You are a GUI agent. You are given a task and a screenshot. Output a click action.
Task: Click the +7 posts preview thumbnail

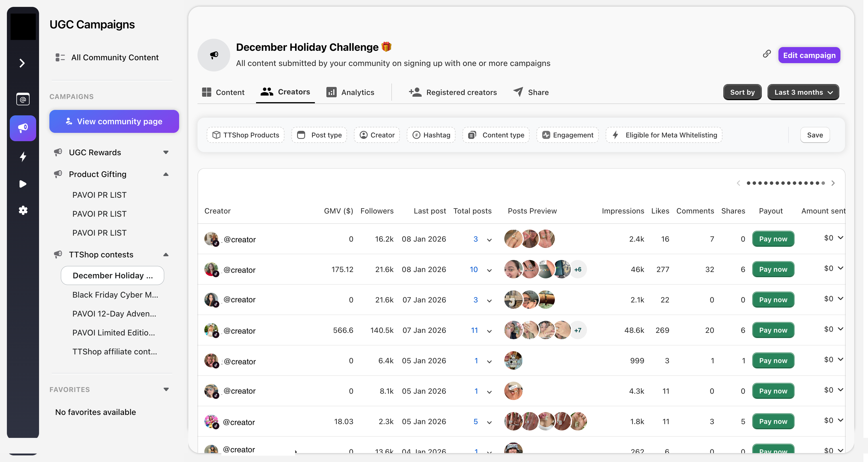(x=578, y=330)
